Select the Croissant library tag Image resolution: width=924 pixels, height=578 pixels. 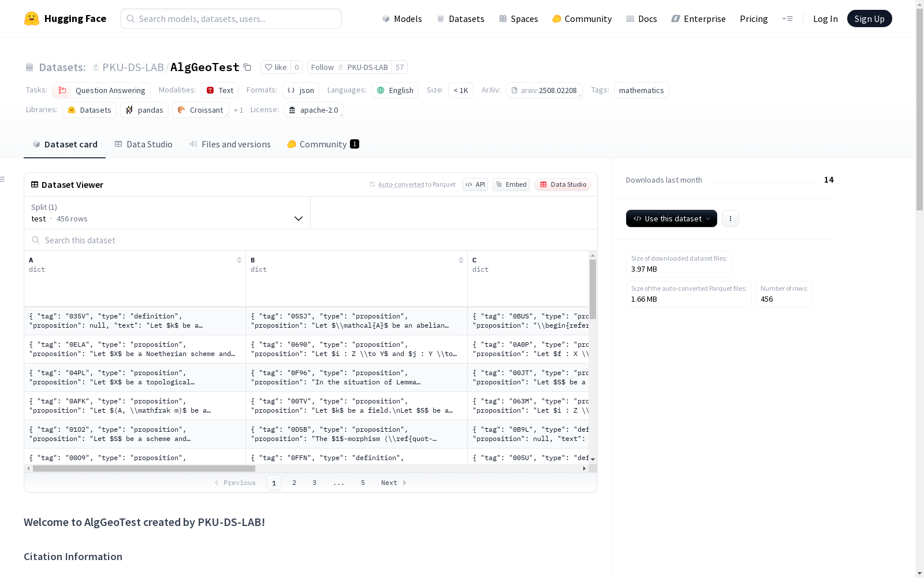[x=200, y=110]
